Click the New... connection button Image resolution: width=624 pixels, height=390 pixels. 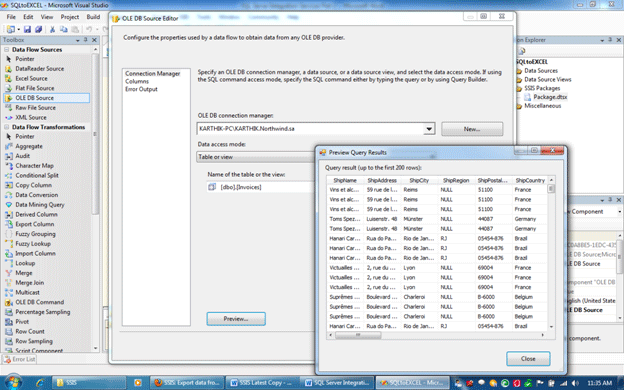(472, 129)
